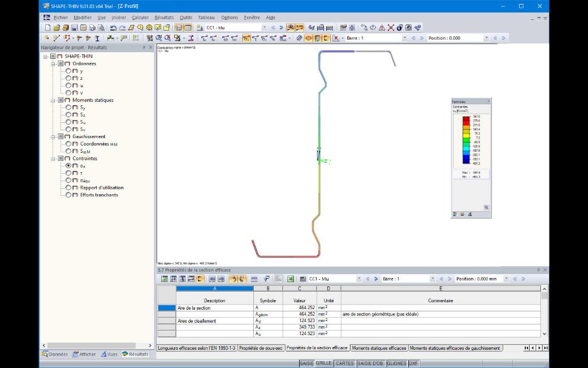Click the dark blue swatch in color legend
The image size is (588, 368).
click(466, 161)
